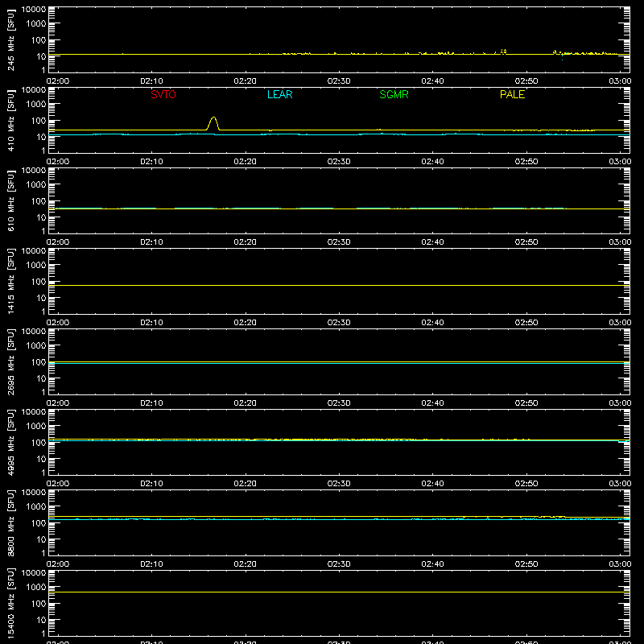Click the yellow flux line in 1415 MHz plot
The image size is (644, 644).
click(x=339, y=285)
